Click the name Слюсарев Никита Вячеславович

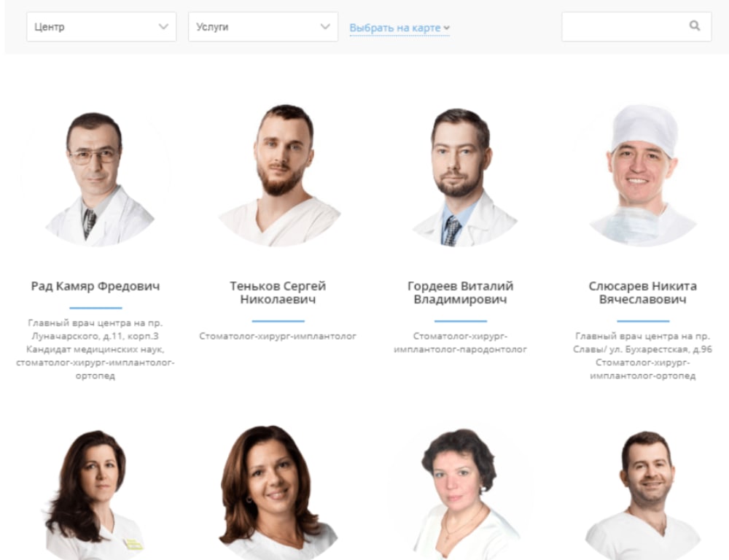pyautogui.click(x=643, y=292)
